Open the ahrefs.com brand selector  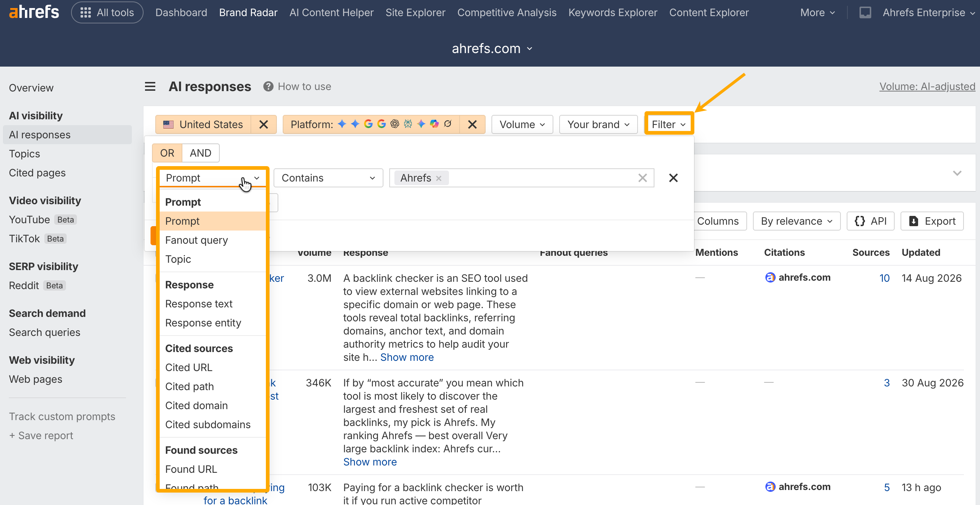(x=491, y=48)
